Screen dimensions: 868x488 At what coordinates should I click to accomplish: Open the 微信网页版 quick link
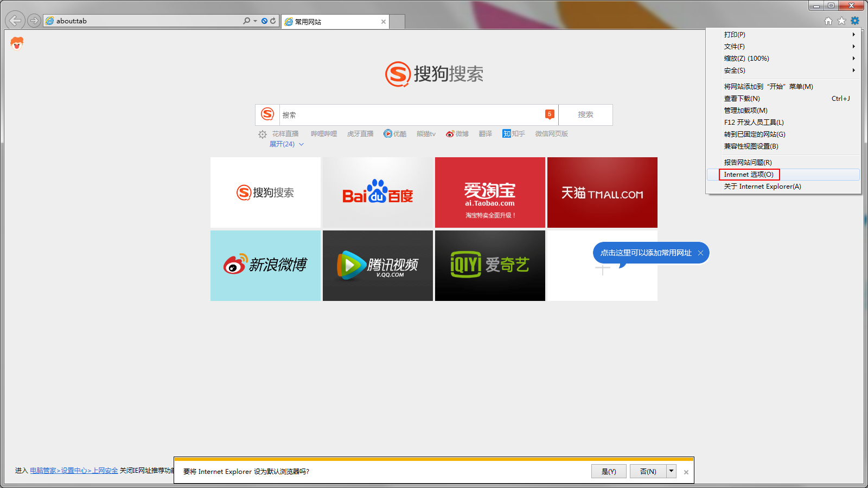click(552, 134)
